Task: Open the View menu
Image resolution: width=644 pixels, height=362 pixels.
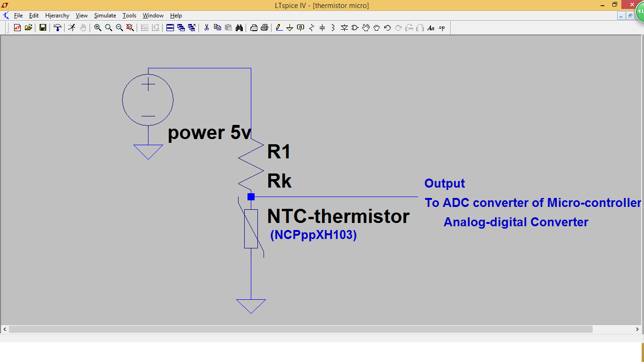Action: 82,16
